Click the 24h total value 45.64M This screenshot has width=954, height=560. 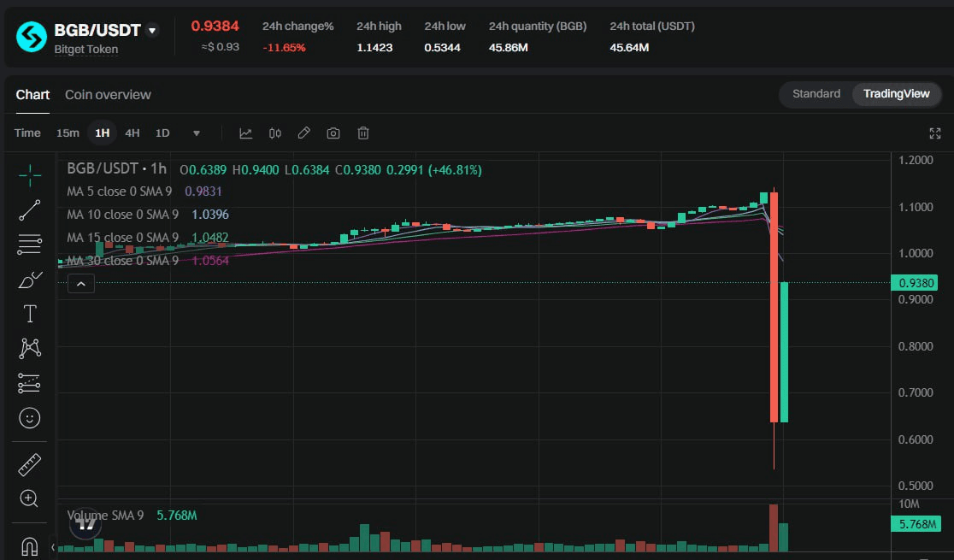click(629, 48)
